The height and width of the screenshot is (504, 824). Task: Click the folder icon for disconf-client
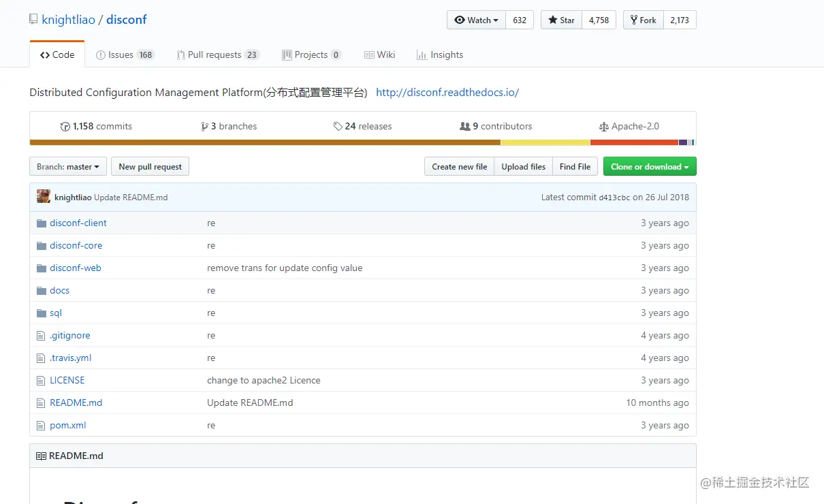click(41, 223)
